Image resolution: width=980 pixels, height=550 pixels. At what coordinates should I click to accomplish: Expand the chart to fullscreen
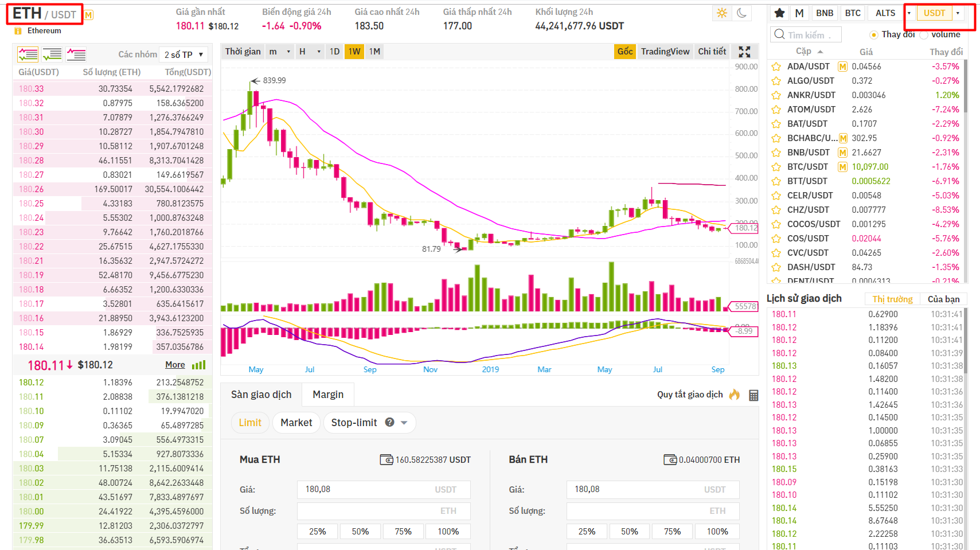pyautogui.click(x=744, y=52)
